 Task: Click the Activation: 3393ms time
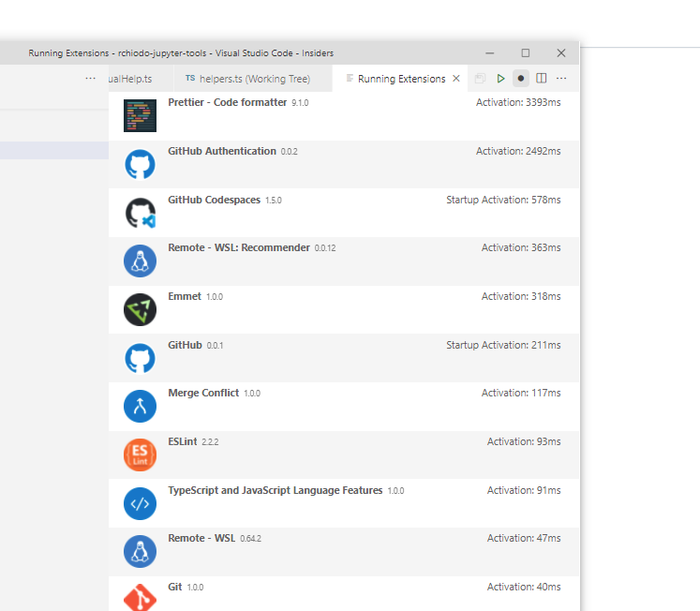(x=518, y=102)
